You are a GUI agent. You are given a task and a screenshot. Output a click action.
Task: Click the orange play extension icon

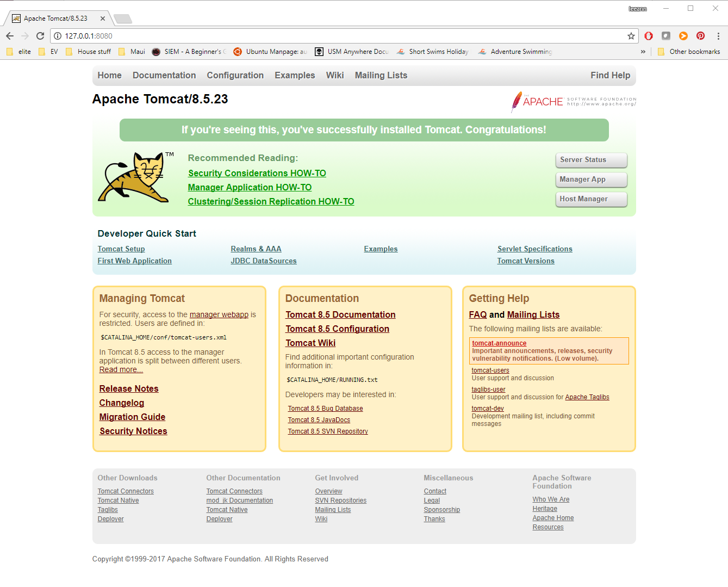[683, 36]
